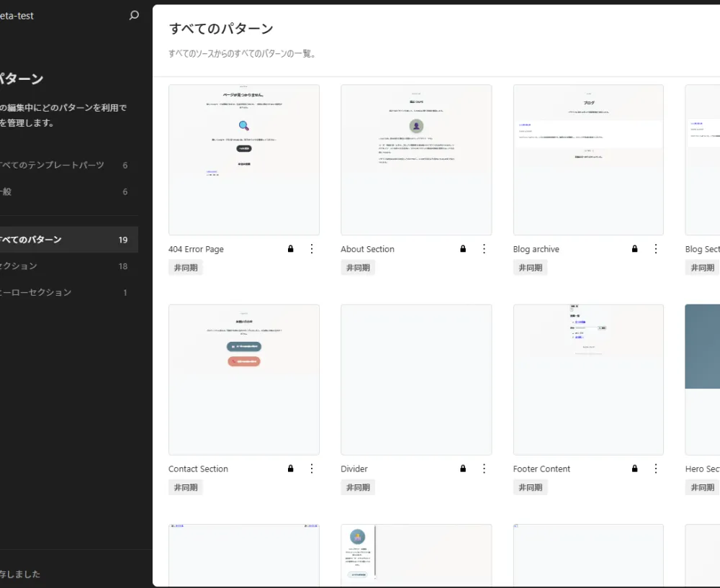Click the Blog archive title link
The width and height of the screenshot is (720, 588).
click(536, 250)
